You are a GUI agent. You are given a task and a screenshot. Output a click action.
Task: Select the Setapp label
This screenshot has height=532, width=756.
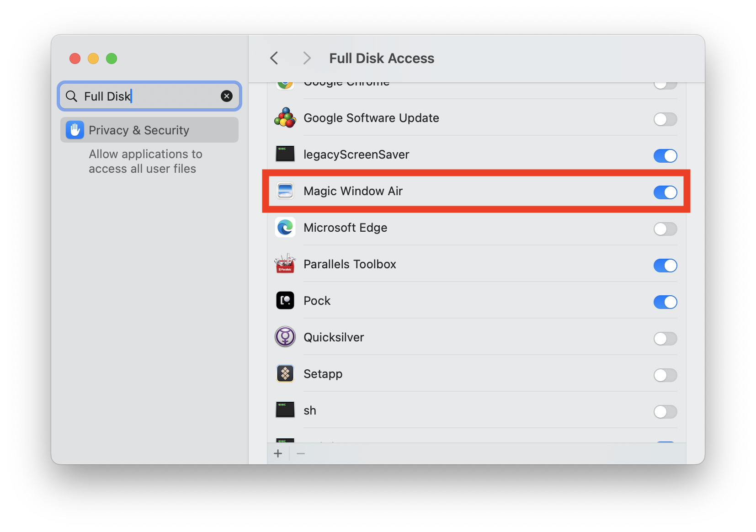(x=323, y=374)
